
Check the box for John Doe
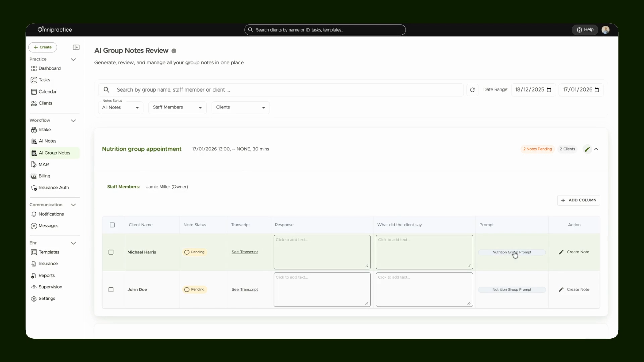coord(111,290)
